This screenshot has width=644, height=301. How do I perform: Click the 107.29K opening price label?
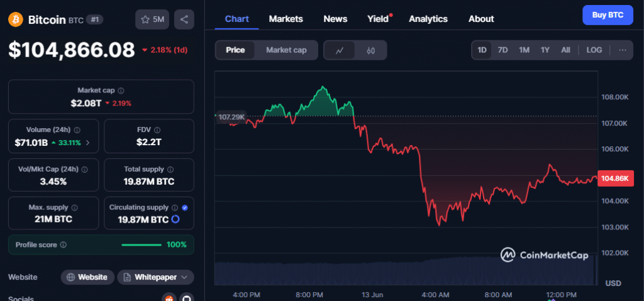click(x=231, y=117)
